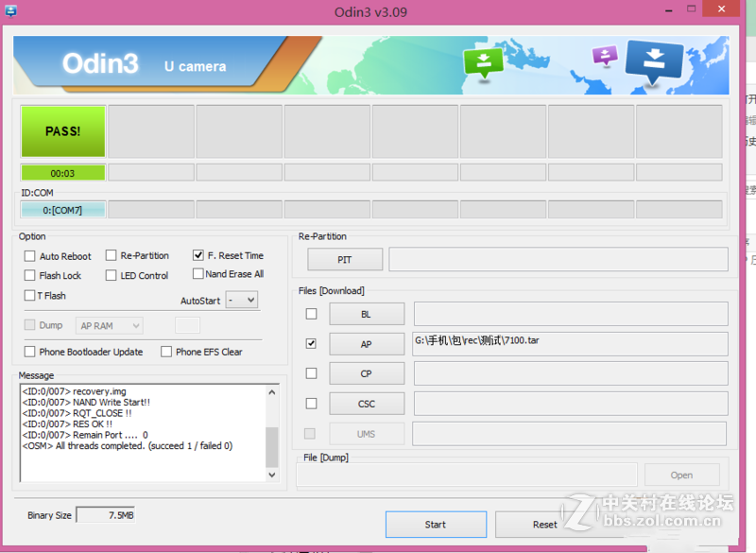Click the CSC file button
The height and width of the screenshot is (553, 756).
pos(367,404)
